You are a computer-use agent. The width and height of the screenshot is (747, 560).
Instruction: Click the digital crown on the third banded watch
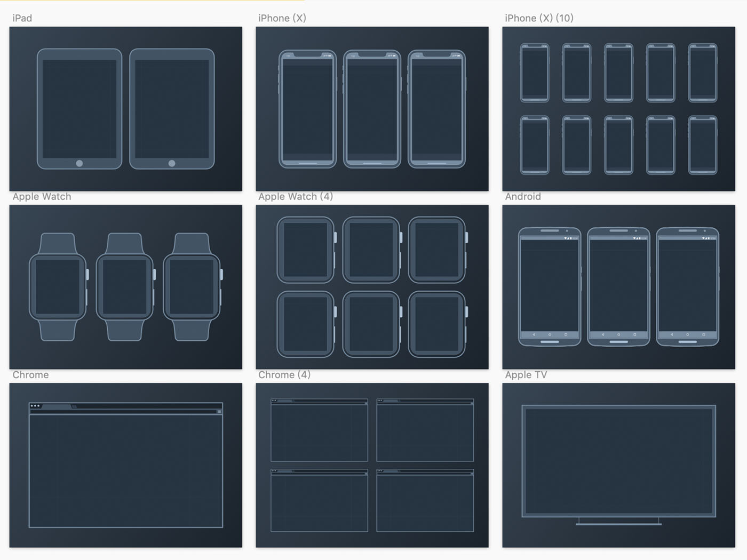point(221,275)
